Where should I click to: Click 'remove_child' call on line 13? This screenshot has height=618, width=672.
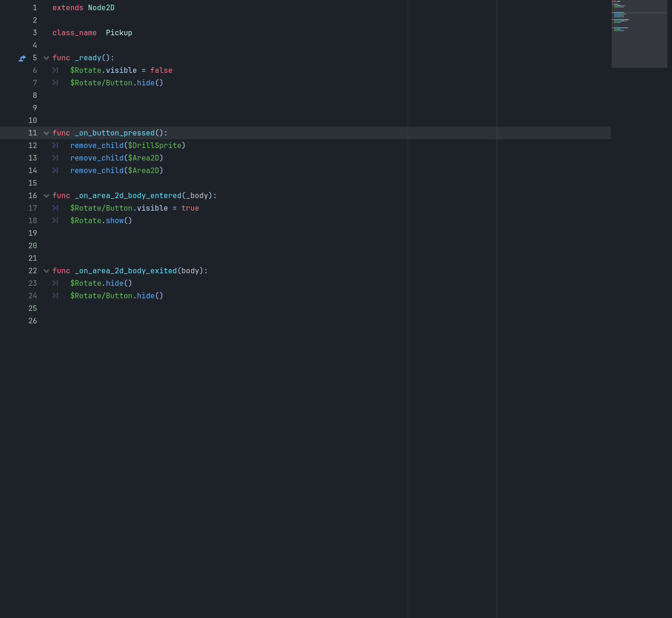[97, 158]
